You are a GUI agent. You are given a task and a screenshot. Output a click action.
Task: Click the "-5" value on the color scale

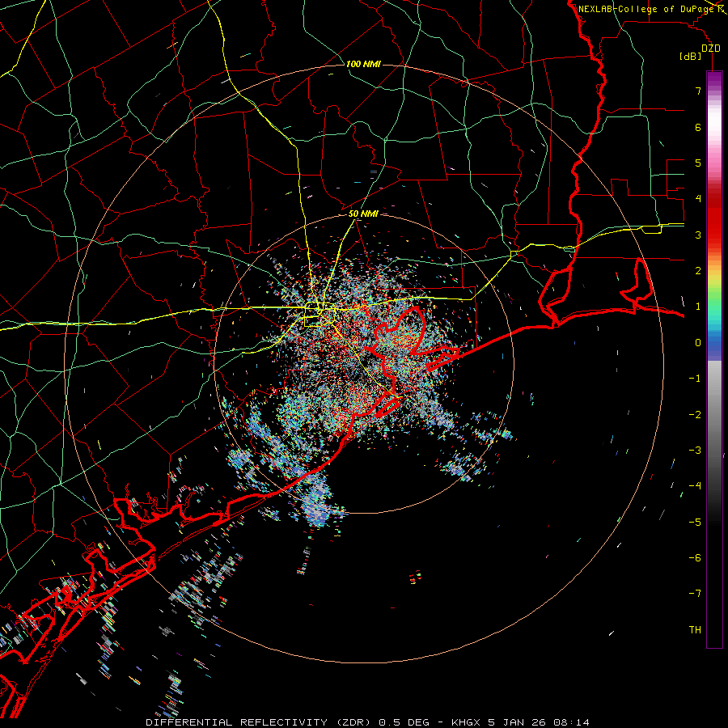click(x=695, y=523)
